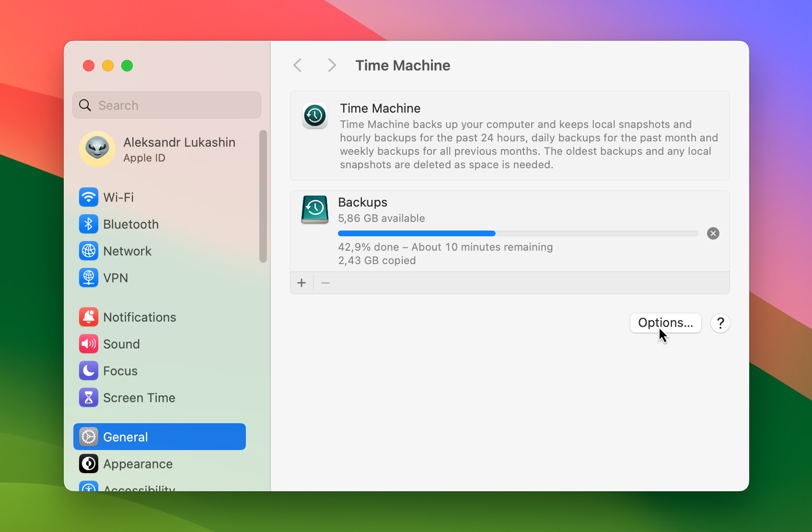812x532 pixels.
Task: Open help with question mark button
Action: point(720,323)
